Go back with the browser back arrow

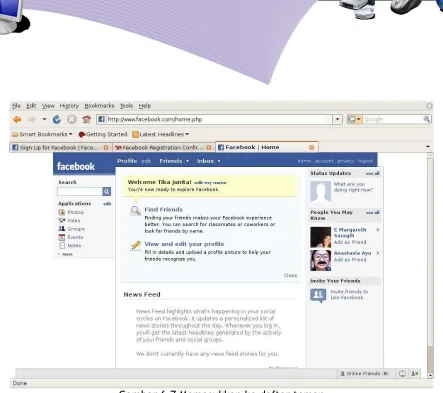[x=17, y=119]
